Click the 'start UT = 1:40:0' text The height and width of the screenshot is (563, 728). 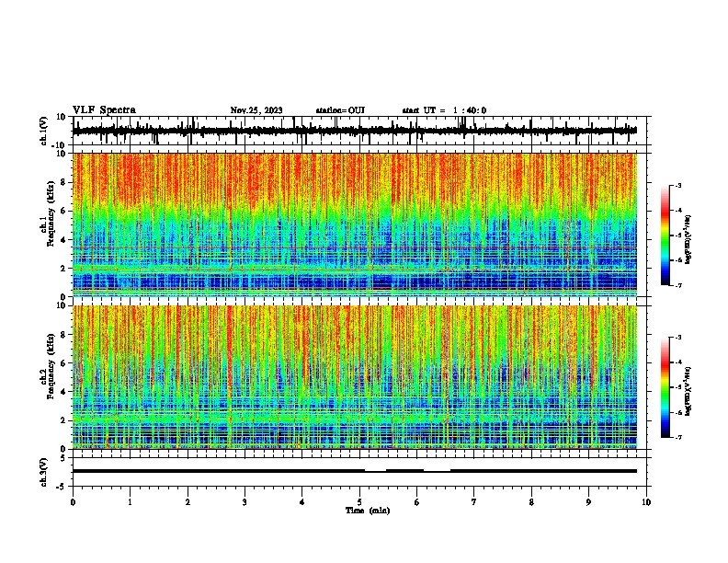tap(444, 110)
